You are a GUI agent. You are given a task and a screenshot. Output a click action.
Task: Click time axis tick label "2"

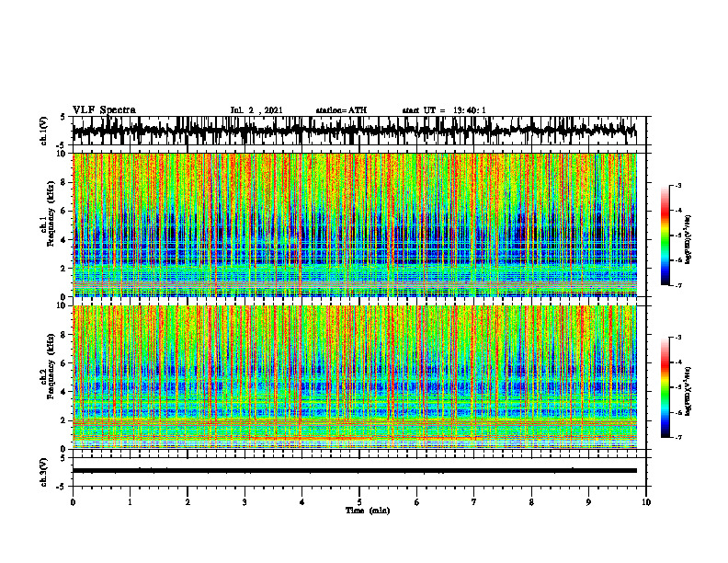[188, 502]
